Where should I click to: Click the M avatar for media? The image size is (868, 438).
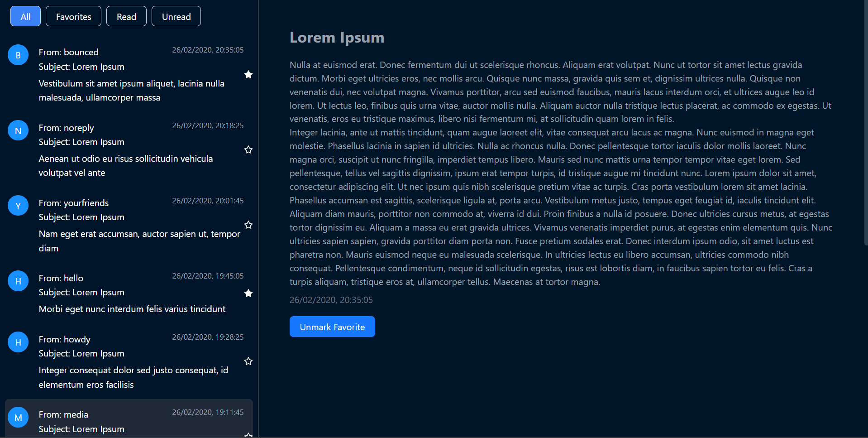(18, 417)
